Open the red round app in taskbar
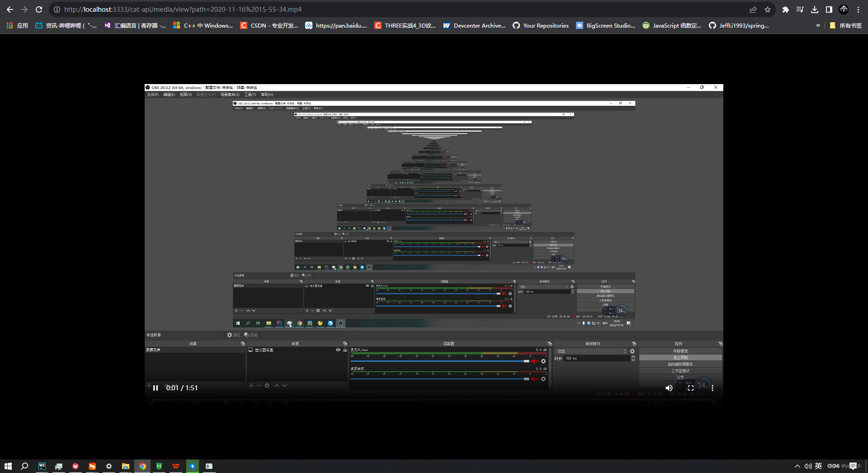Image resolution: width=868 pixels, height=473 pixels. coord(75,466)
